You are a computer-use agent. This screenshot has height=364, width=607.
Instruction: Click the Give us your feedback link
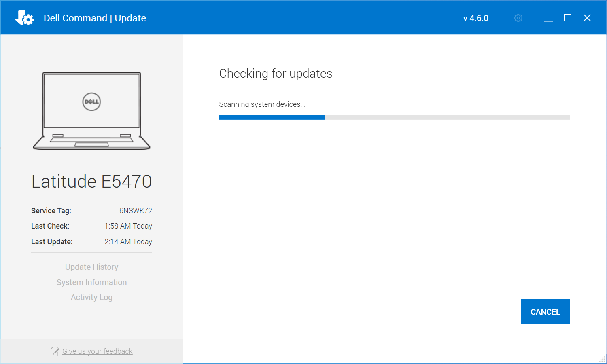click(98, 351)
